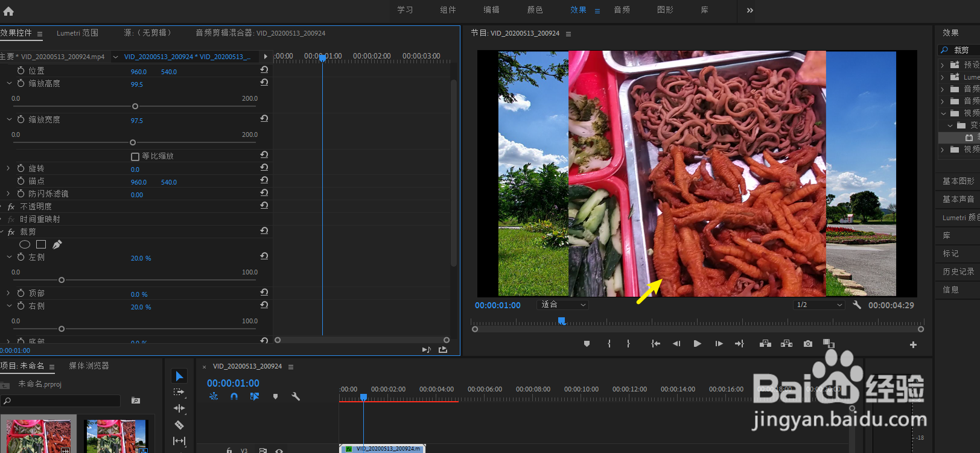Open program monitor button editor plus

point(913,344)
